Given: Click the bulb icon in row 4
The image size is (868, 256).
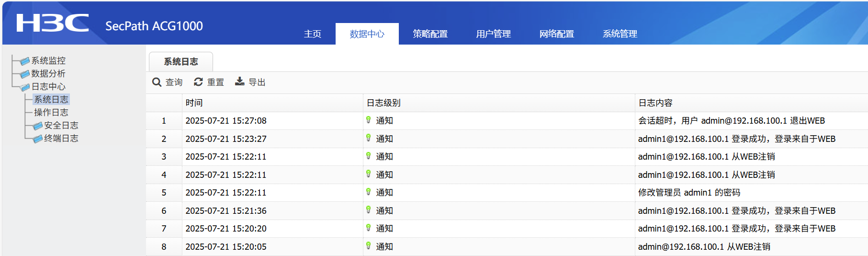Looking at the screenshot, I should pyautogui.click(x=368, y=174).
